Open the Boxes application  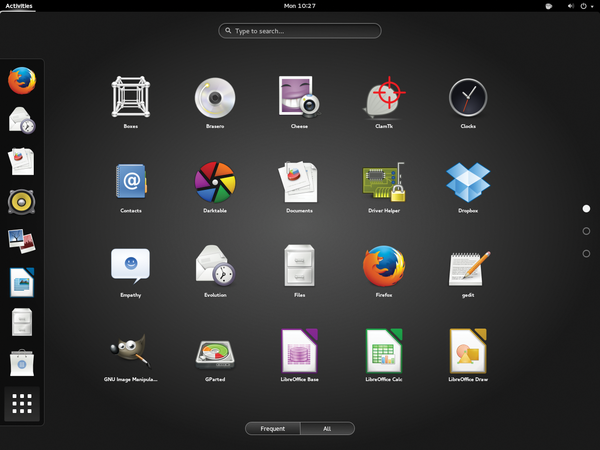(x=131, y=97)
